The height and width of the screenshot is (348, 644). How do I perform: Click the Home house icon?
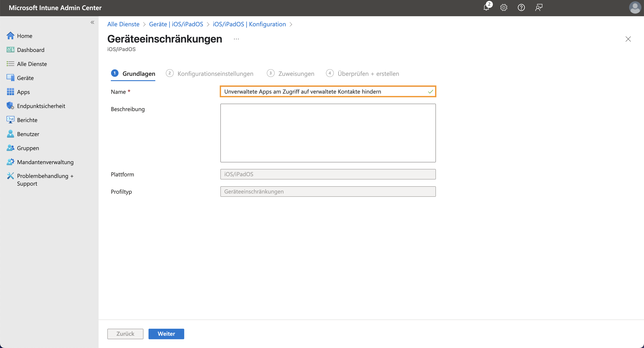(11, 36)
